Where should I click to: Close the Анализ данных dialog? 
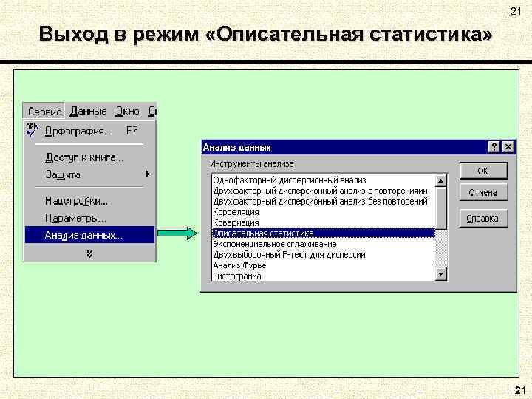[508, 147]
